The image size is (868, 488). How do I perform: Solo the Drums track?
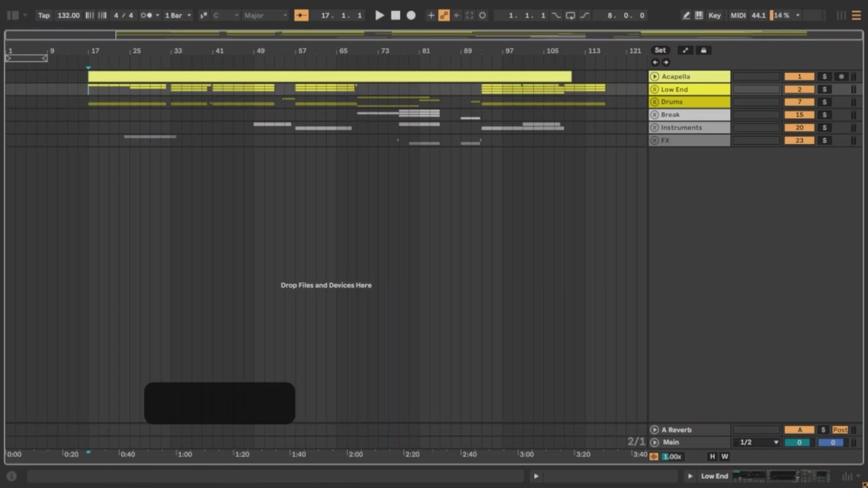click(x=825, y=102)
